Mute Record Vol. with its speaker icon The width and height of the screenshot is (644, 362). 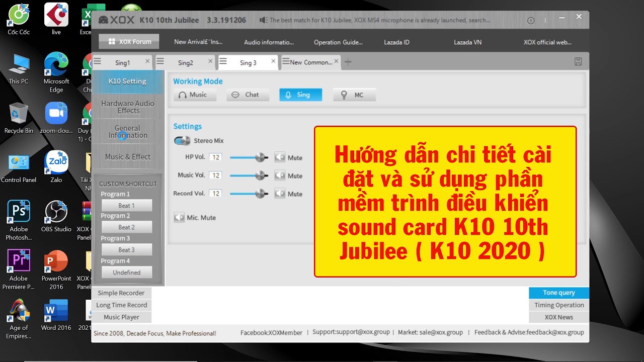tap(279, 194)
